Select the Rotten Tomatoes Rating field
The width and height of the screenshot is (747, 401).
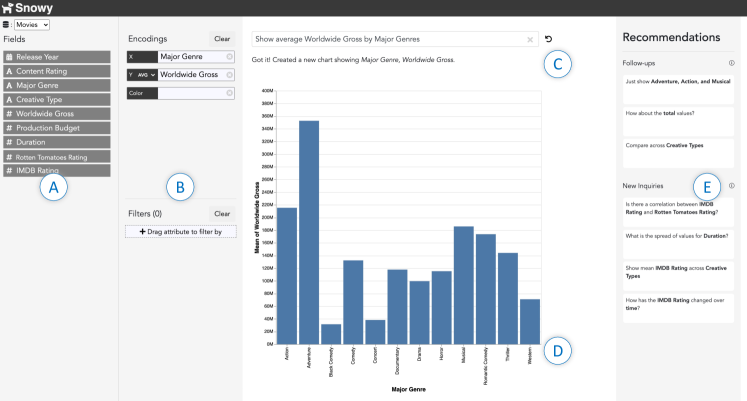coord(57,157)
